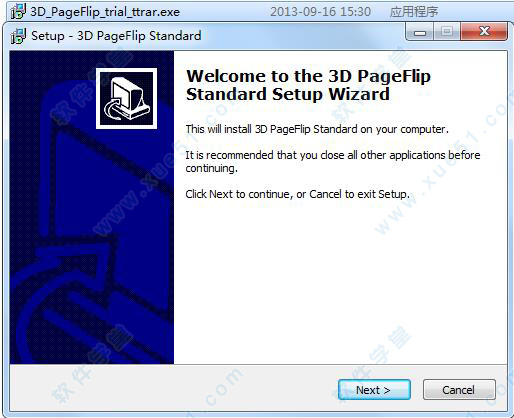Open the installer icon in Setup title bar
Screen dimensions: 514x418
tap(18, 36)
